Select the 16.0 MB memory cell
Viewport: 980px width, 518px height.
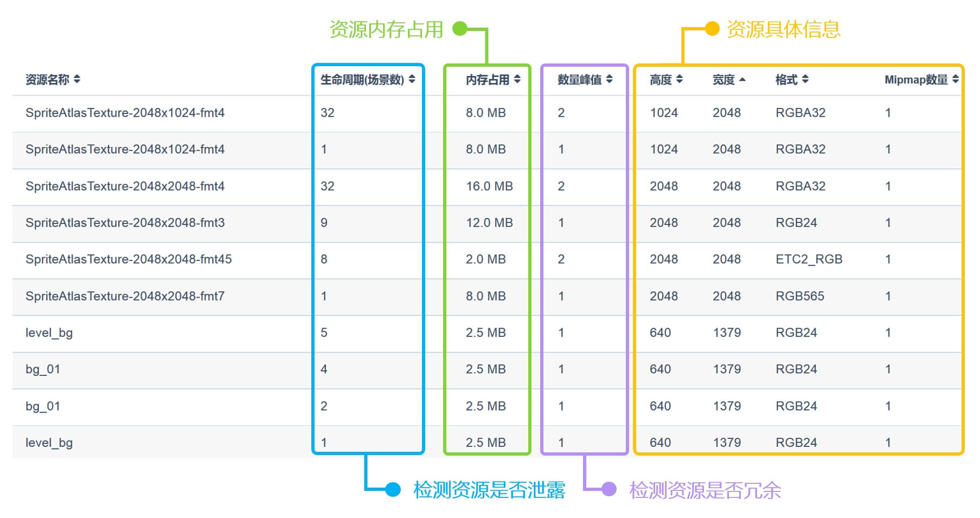(x=489, y=186)
